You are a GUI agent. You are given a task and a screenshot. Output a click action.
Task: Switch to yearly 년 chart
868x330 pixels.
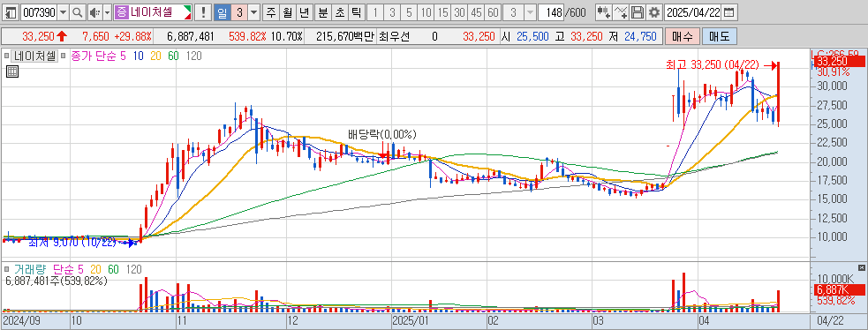click(305, 12)
